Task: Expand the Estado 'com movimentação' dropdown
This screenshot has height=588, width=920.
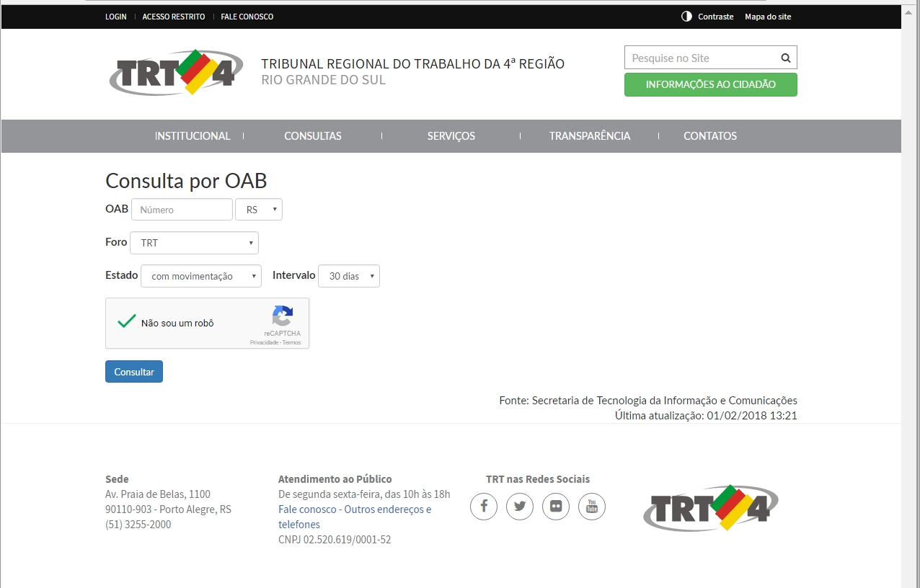Action: (x=201, y=276)
